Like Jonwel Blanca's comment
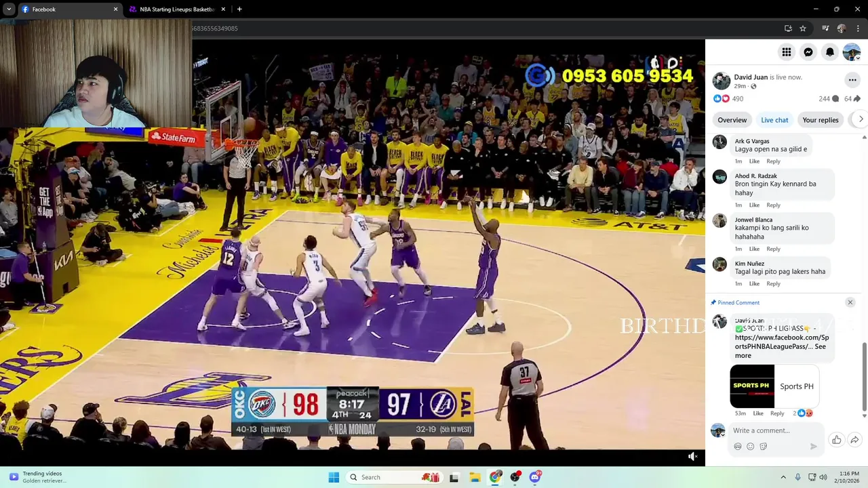868x488 pixels. [754, 249]
